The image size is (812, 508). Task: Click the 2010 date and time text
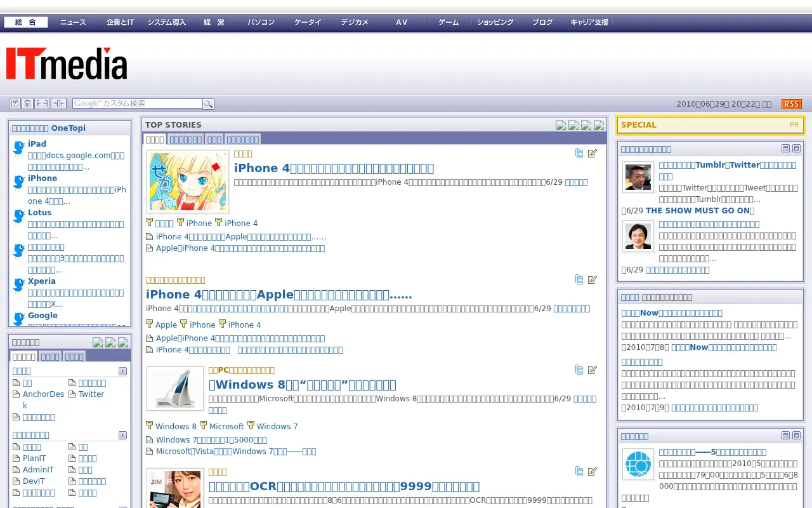(724, 104)
